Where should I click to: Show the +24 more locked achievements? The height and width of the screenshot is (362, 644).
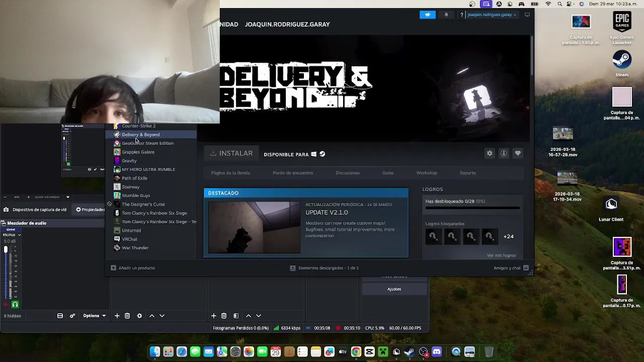tap(509, 236)
